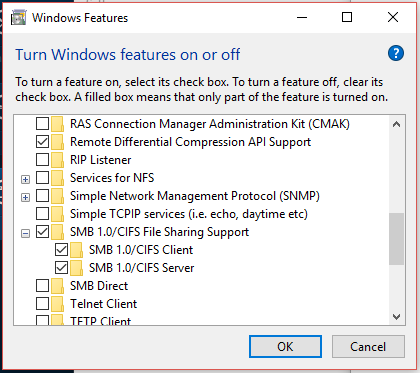The height and width of the screenshot is (373, 420).
Task: Expand the Services for NFS node
Action: point(25,179)
